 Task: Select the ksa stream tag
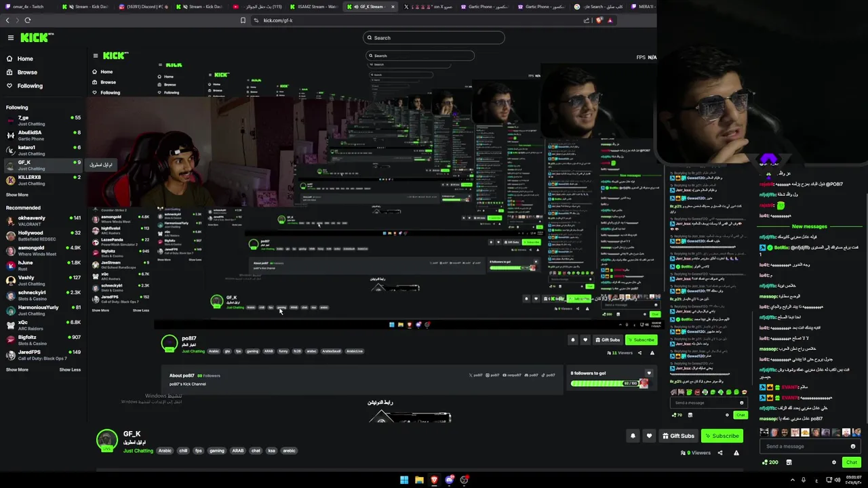tap(272, 451)
